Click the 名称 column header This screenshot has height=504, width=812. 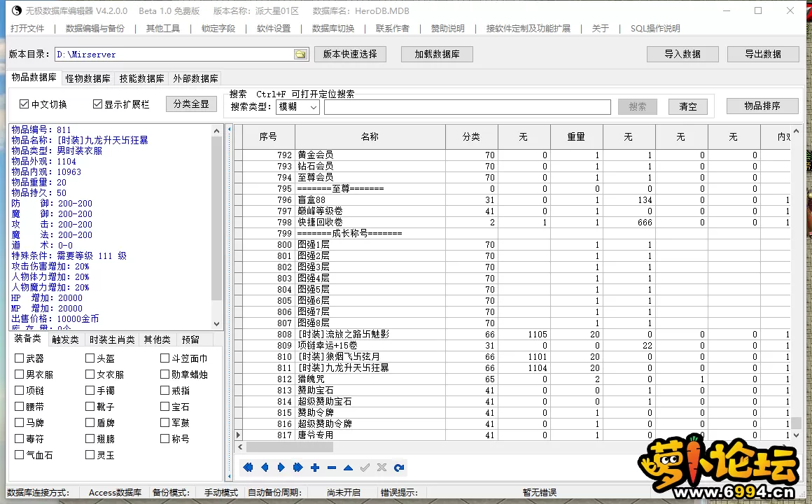pos(370,136)
